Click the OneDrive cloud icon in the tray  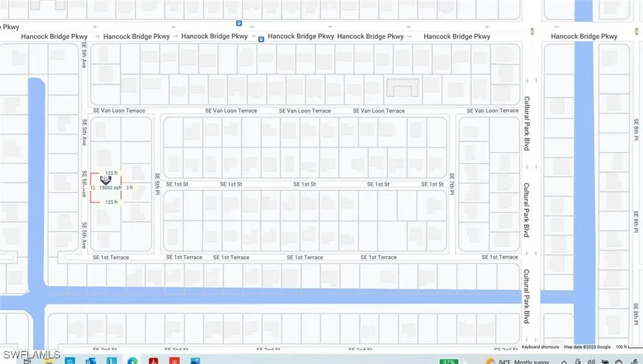pos(619,361)
